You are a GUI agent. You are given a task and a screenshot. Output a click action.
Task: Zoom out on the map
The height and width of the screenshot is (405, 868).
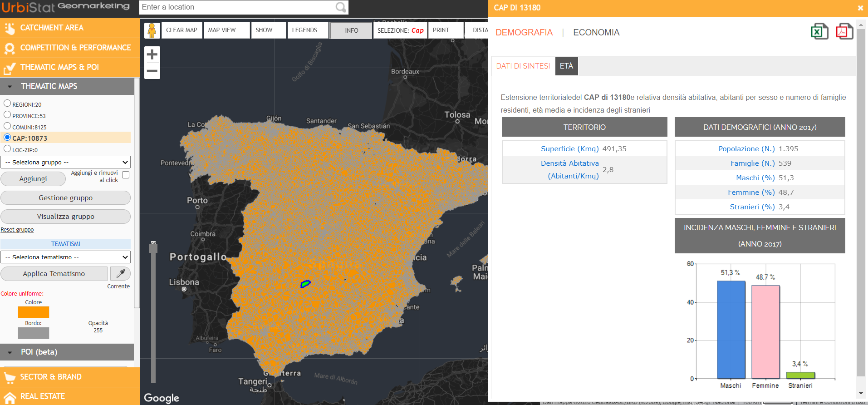152,71
